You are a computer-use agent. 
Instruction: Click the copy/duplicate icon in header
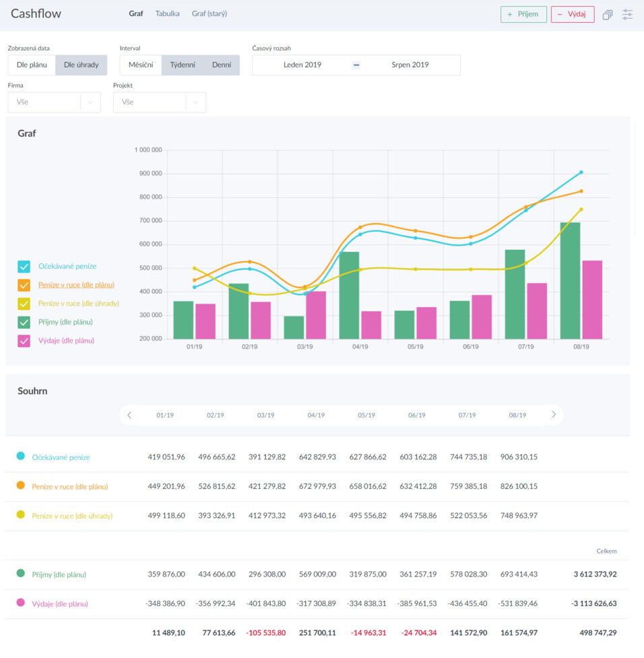point(607,14)
